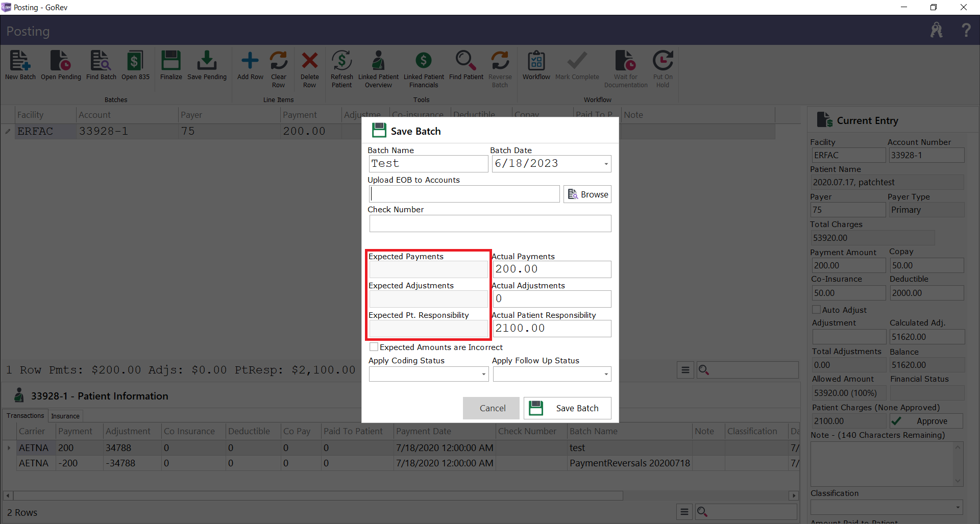The width and height of the screenshot is (980, 524).
Task: Toggle the Auto Adjust option
Action: click(x=817, y=310)
